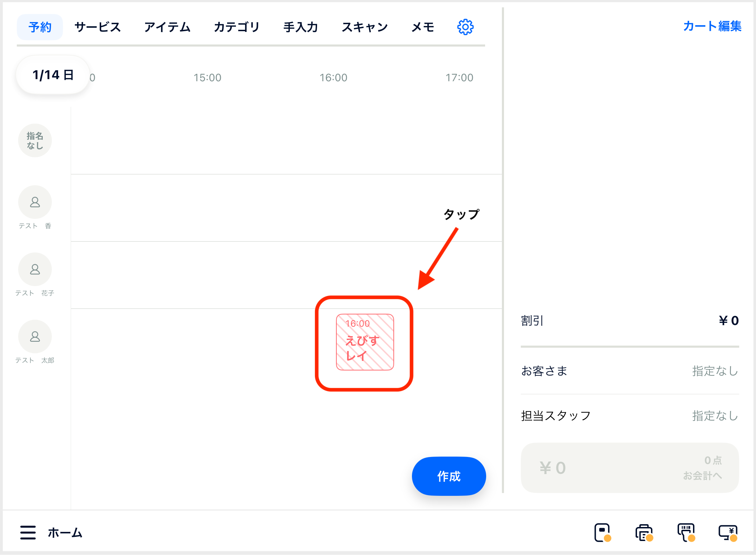Tap the barcode scanner status icon
Screen dimensions: 756x555
[x=686, y=533]
